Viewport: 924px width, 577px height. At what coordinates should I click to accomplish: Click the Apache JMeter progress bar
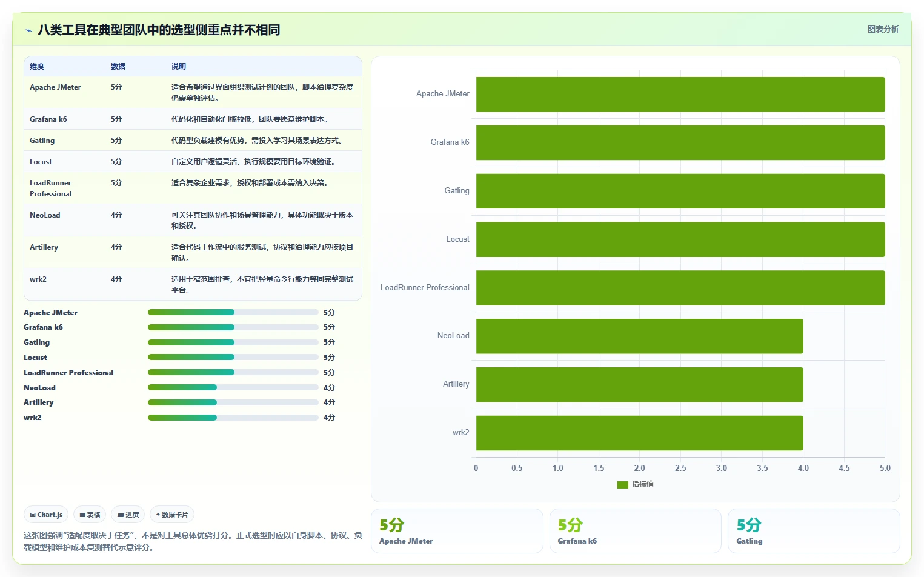point(233,312)
